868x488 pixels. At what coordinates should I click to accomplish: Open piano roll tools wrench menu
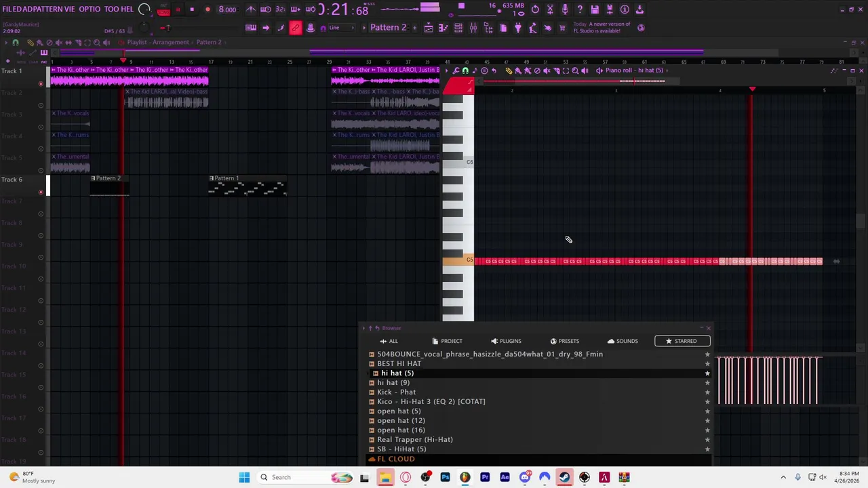coord(456,70)
